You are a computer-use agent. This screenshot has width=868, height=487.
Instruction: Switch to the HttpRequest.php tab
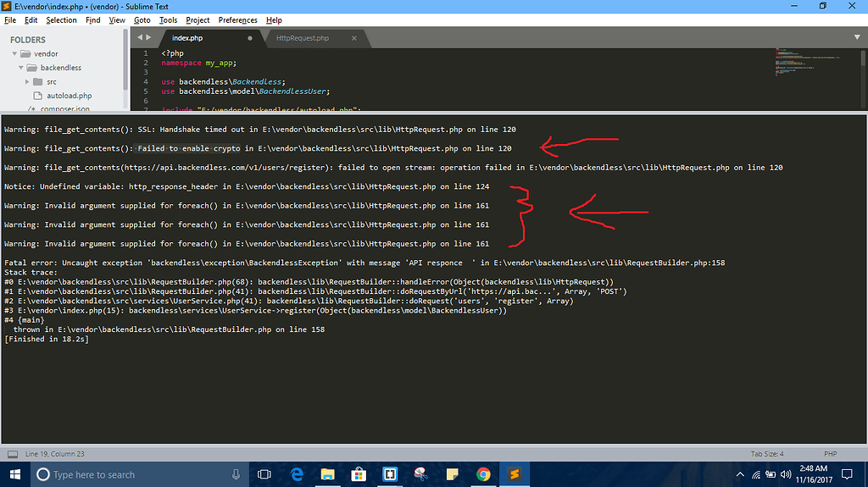pyautogui.click(x=302, y=38)
